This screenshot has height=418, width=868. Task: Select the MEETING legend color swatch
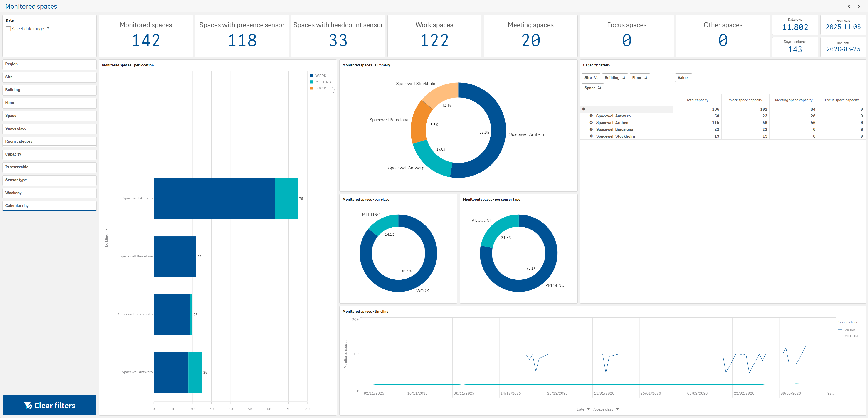311,82
